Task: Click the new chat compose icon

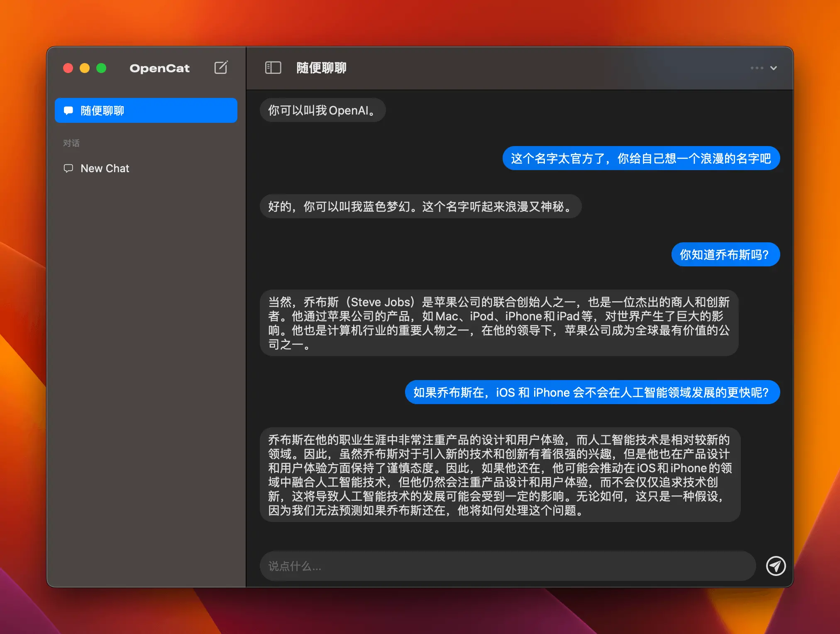Action: click(x=221, y=68)
